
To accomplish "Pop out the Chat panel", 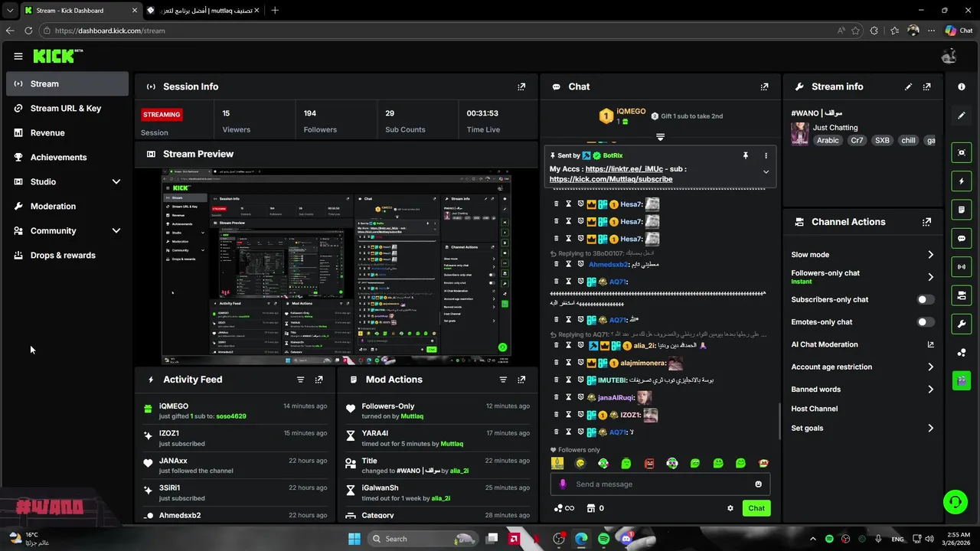I will pyautogui.click(x=764, y=86).
